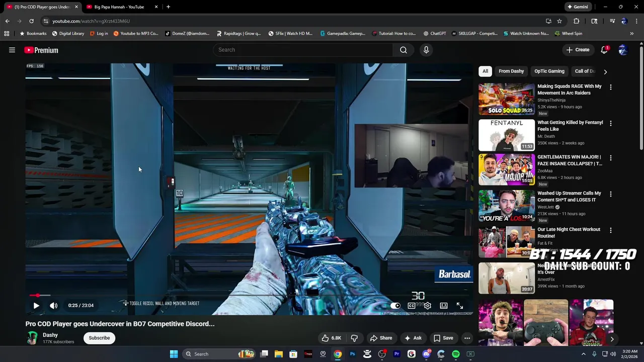
Task: Open Making Squads RAGE video thumbnail
Action: coord(507,99)
